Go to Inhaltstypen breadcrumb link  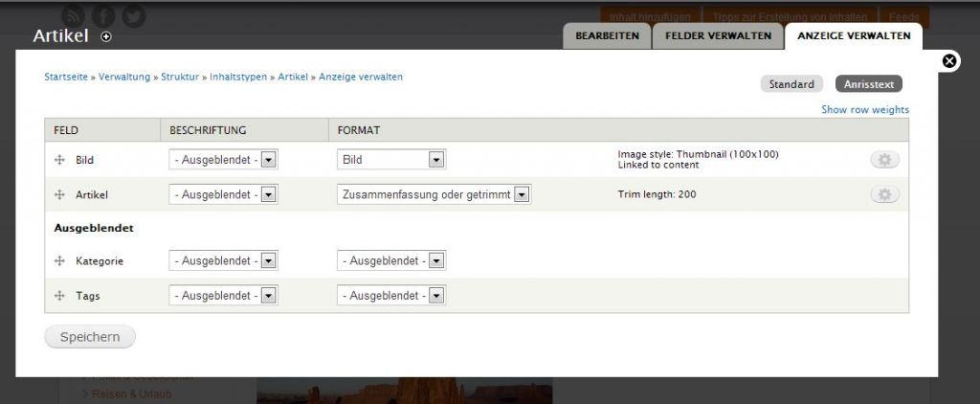[x=239, y=77]
